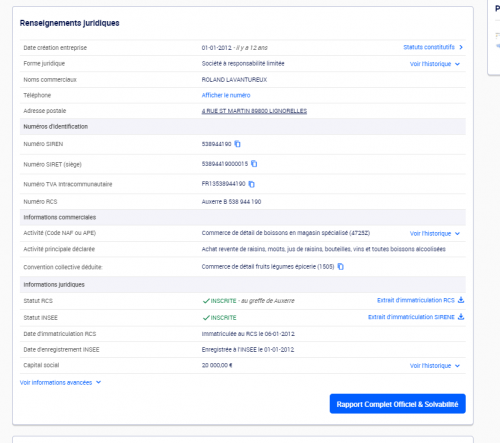Select the Société à responsabilité limitée value
The image size is (500, 443).
click(x=243, y=64)
